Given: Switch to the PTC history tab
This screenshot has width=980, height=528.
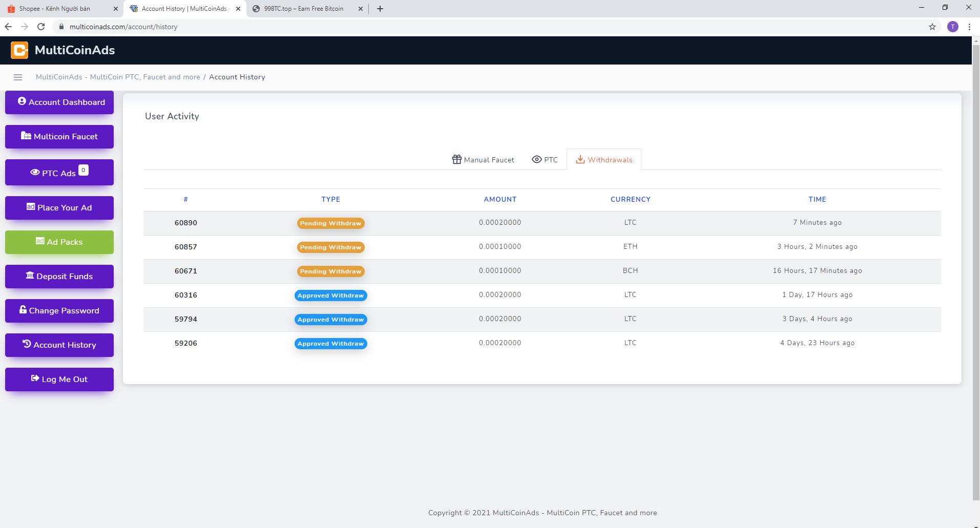Looking at the screenshot, I should [x=545, y=160].
